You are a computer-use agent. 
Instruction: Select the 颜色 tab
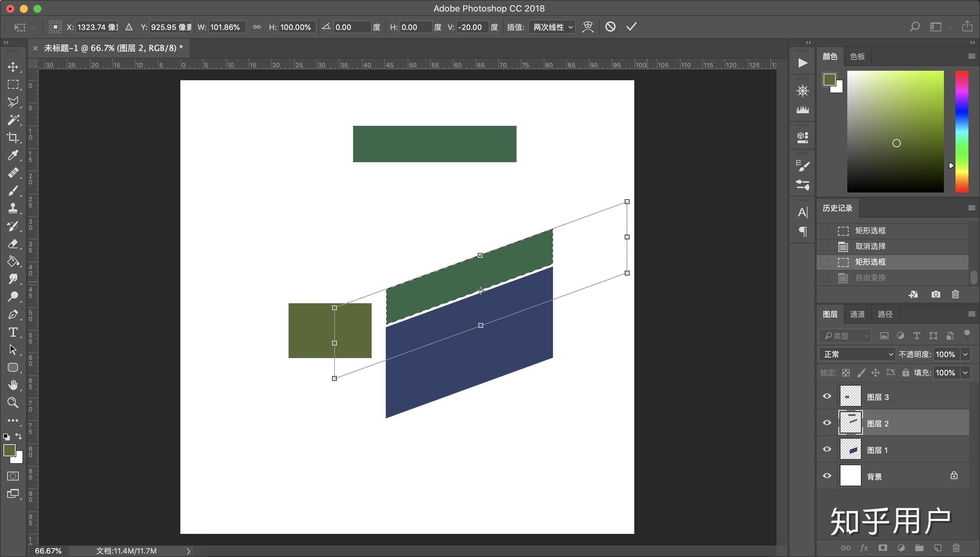pos(830,56)
